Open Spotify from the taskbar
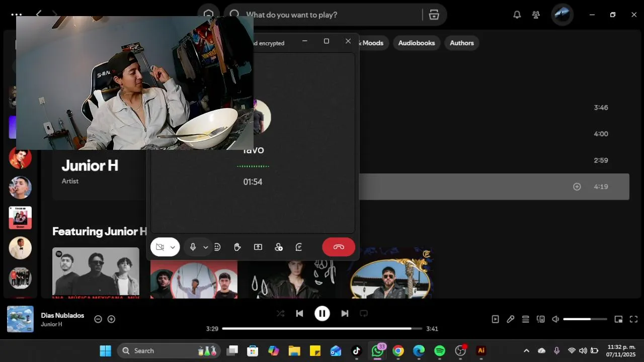 pos(439,350)
